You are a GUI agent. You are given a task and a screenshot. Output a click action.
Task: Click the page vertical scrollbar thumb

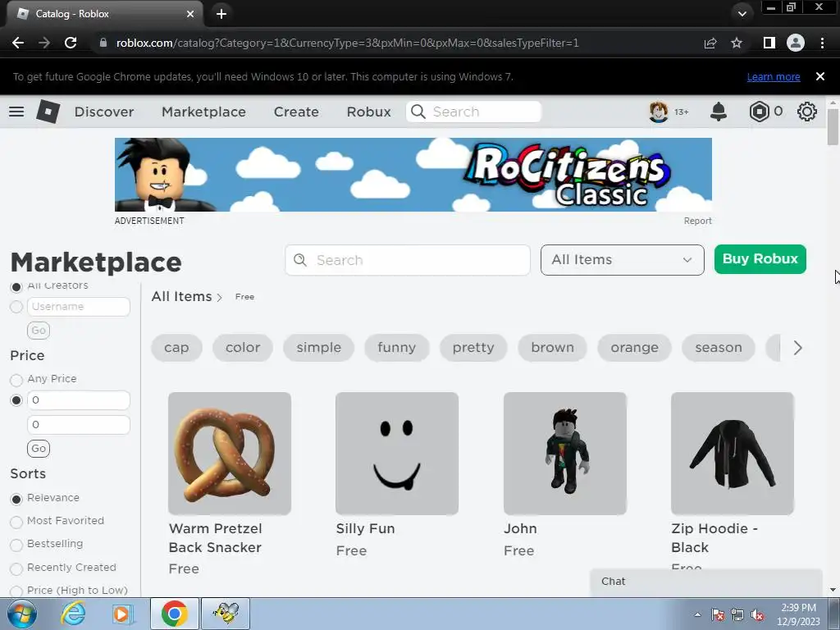[832, 126]
